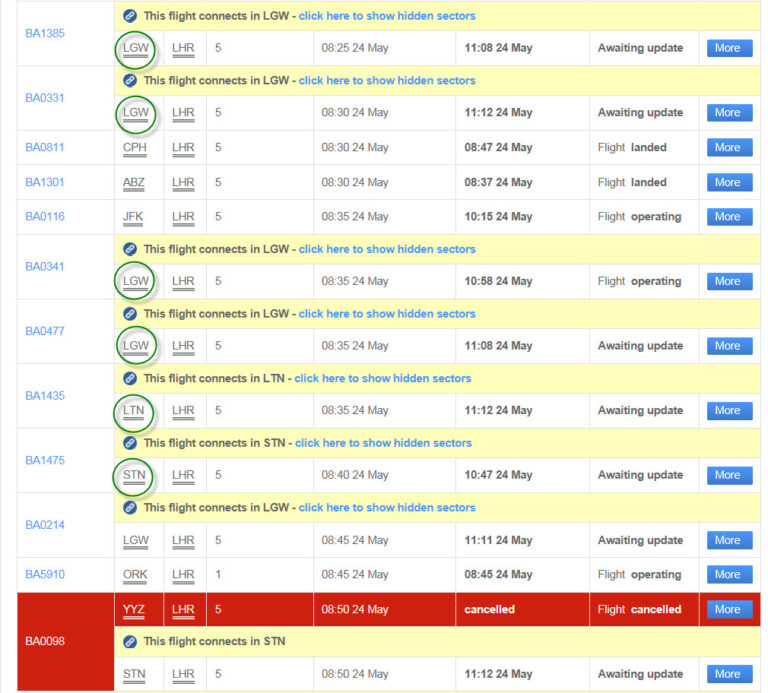This screenshot has width=768, height=693.
Task: Click More for flight BA0214
Action: click(x=729, y=540)
